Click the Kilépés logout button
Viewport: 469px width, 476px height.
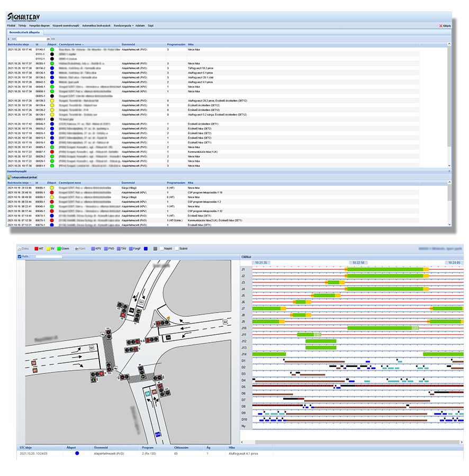point(445,25)
